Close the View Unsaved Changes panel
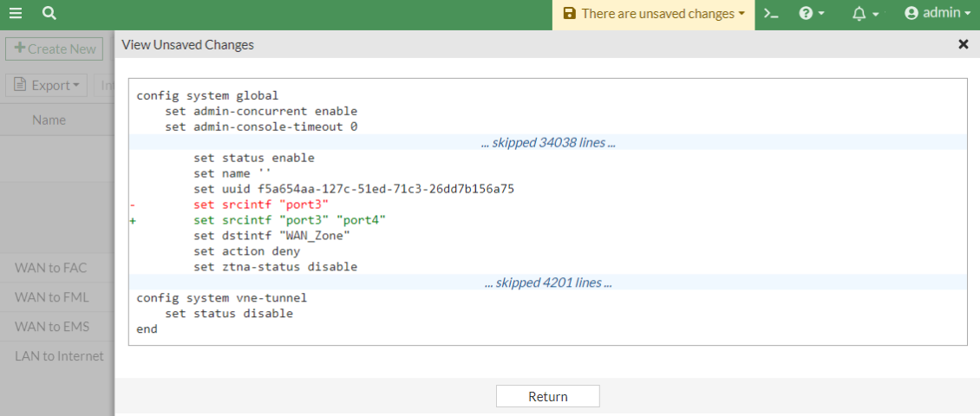This screenshot has height=416, width=980. (963, 44)
